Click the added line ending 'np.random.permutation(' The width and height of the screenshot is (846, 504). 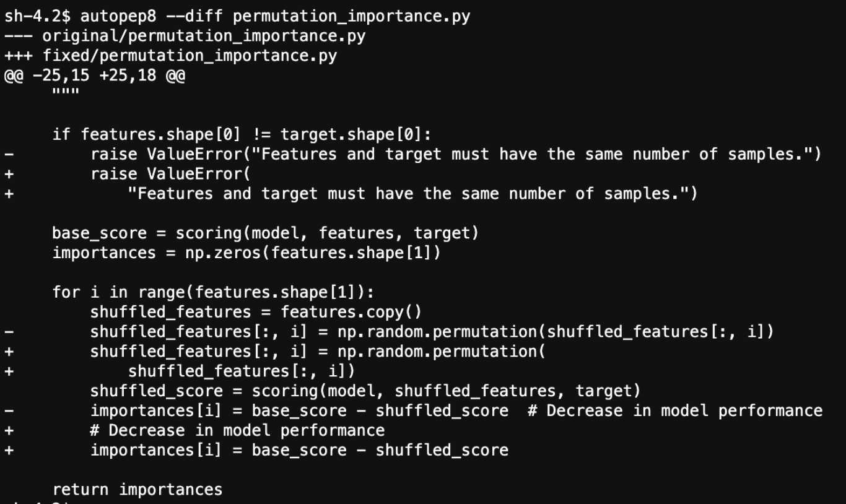(318, 352)
